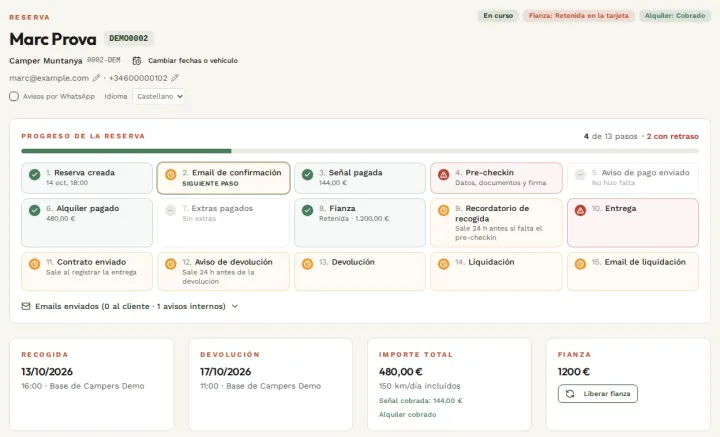Click Cambiar fechas o vehículo
Image resolution: width=720 pixels, height=437 pixels.
[x=193, y=61]
